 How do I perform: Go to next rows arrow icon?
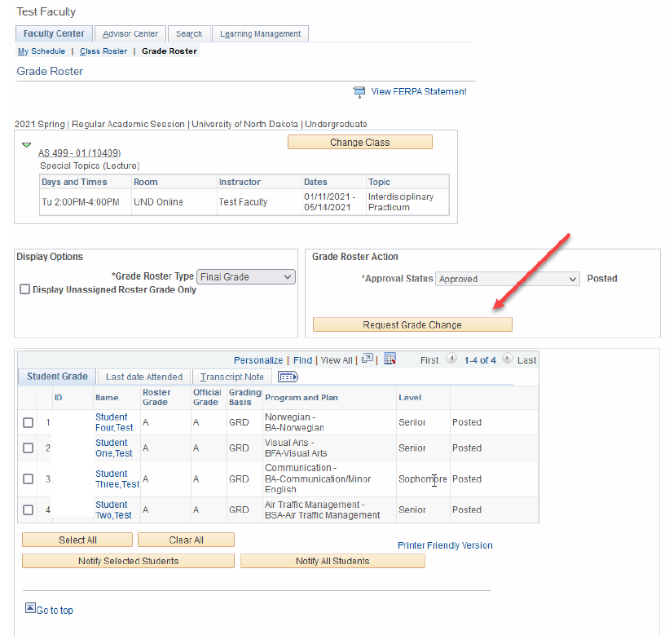(507, 359)
